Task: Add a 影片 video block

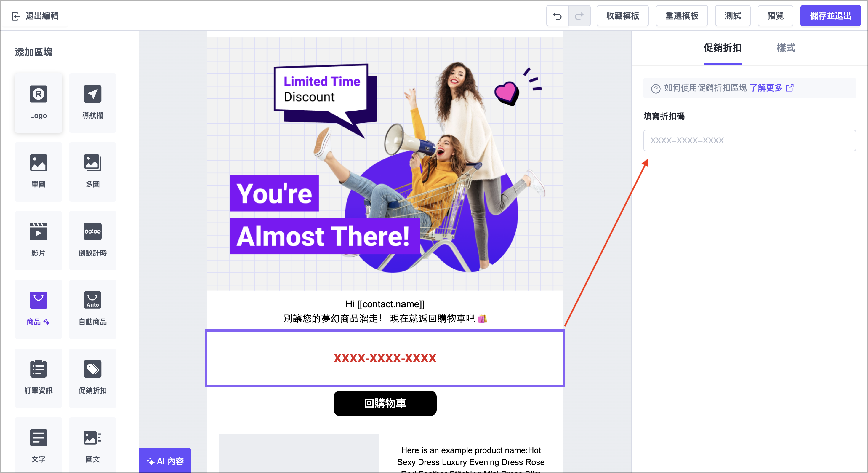Action: pos(39,240)
